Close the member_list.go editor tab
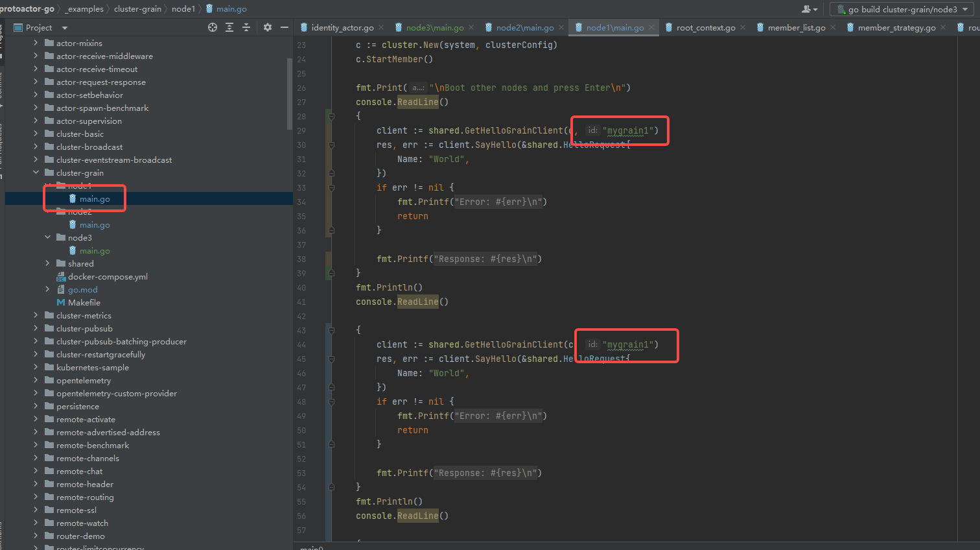Image resolution: width=980 pixels, height=550 pixels. [833, 27]
